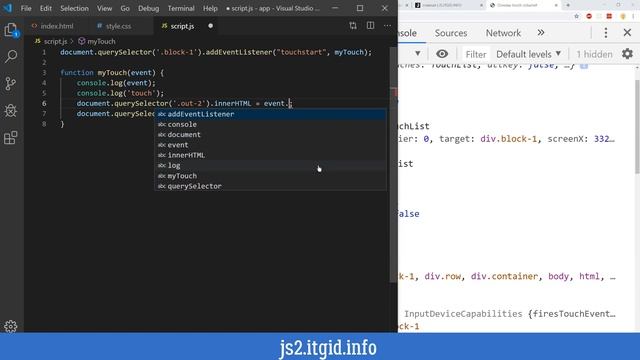Open the View menu
The height and width of the screenshot is (360, 640).
(x=104, y=8)
